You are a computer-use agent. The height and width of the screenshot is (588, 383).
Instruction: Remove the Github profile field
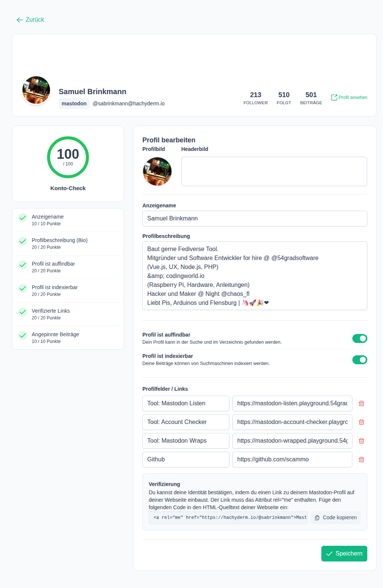tap(361, 459)
